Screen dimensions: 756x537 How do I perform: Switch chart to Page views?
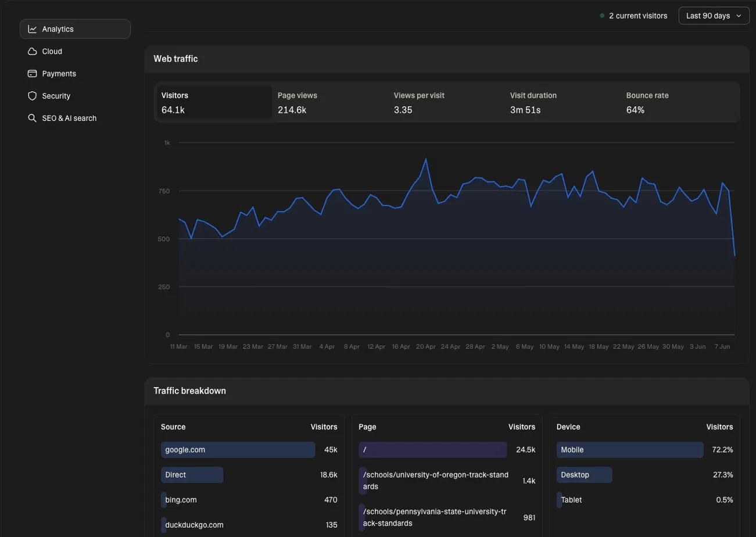coord(330,102)
